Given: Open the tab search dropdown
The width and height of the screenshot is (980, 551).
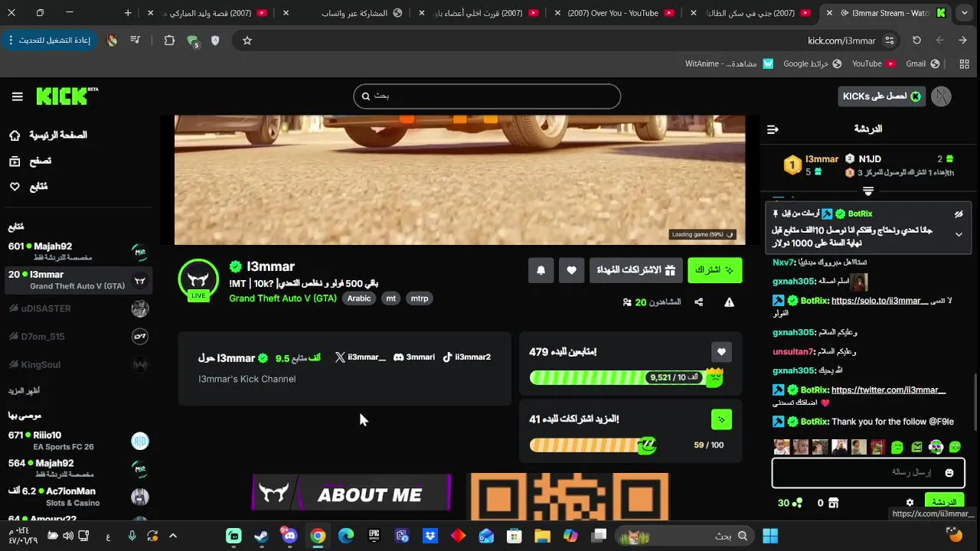Looking at the screenshot, I should pos(965,13).
